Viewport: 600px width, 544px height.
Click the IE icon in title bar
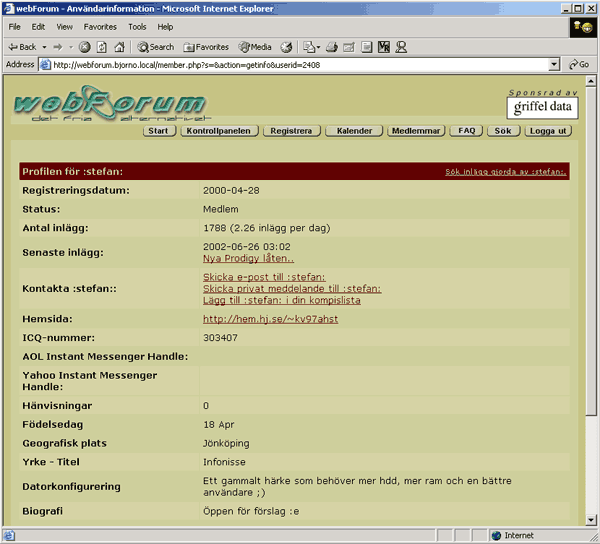(8, 8)
